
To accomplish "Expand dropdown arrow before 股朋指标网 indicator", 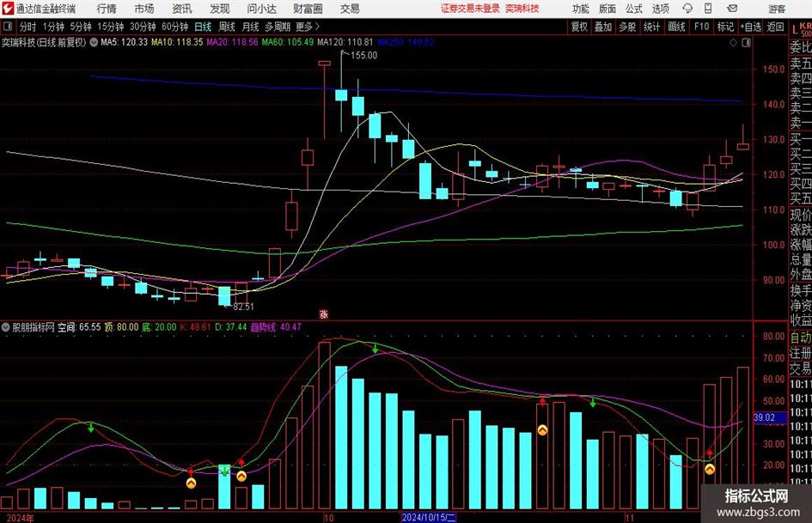I will [6, 327].
